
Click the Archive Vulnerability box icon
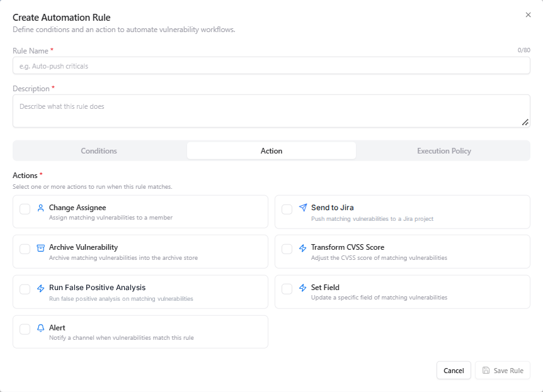point(40,248)
